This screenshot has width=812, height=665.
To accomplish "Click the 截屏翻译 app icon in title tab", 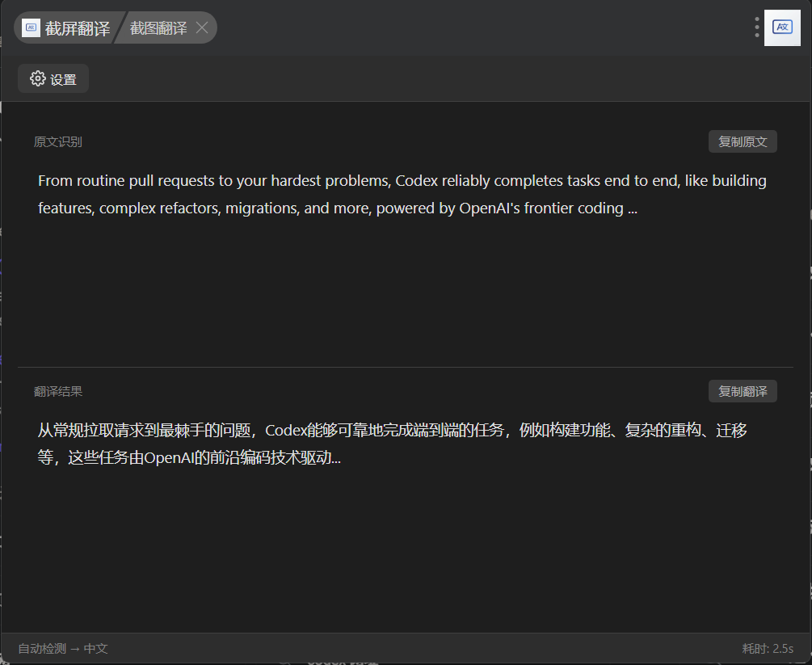I will coord(31,28).
